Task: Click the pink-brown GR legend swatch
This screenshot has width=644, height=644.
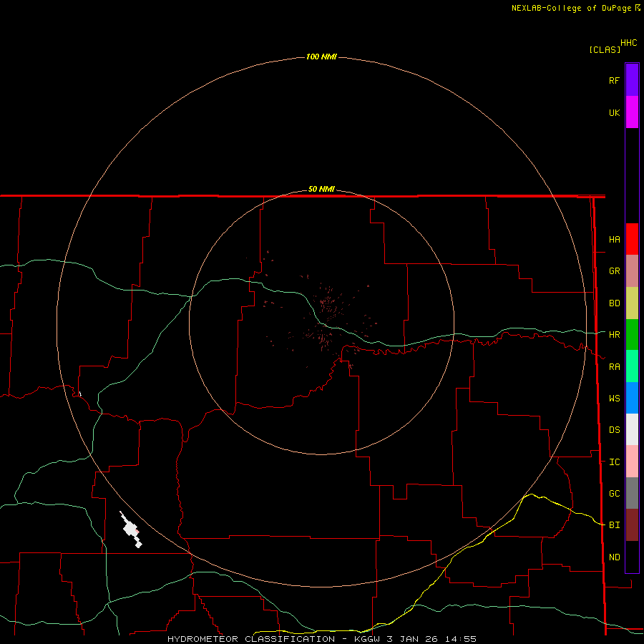Action: pyautogui.click(x=632, y=271)
